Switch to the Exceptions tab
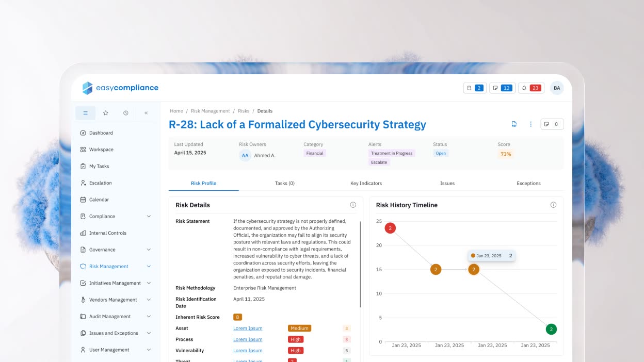The image size is (644, 362). 528,183
